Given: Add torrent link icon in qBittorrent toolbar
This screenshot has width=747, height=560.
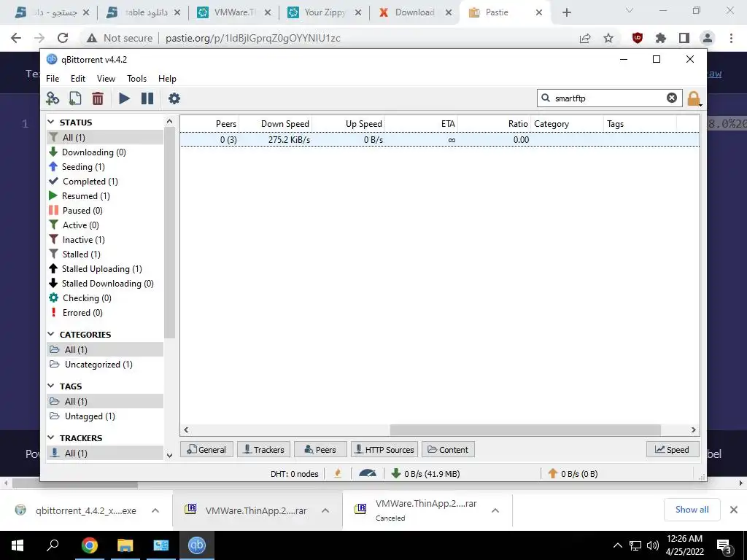Looking at the screenshot, I should coord(53,98).
